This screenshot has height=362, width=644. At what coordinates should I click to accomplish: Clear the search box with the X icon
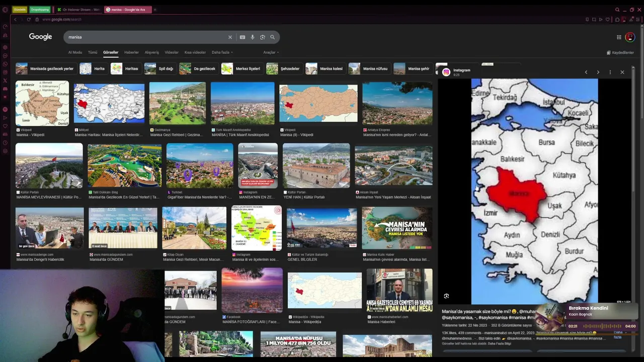pos(230,37)
